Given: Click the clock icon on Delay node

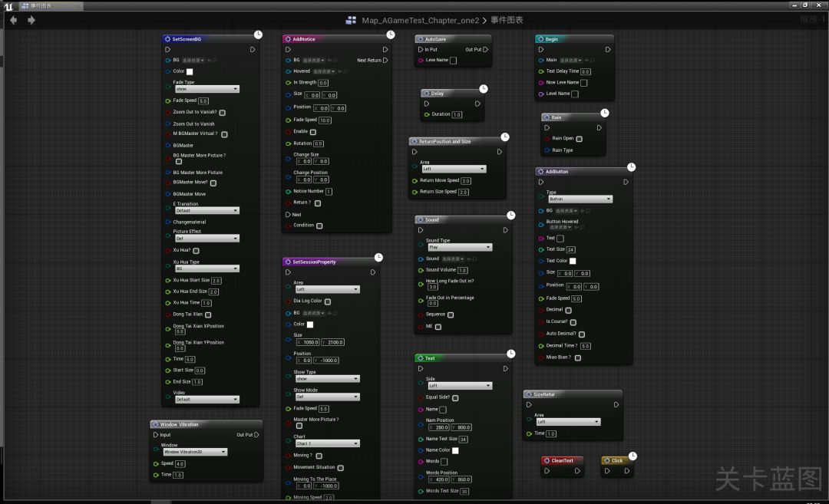Looking at the screenshot, I should tap(484, 88).
